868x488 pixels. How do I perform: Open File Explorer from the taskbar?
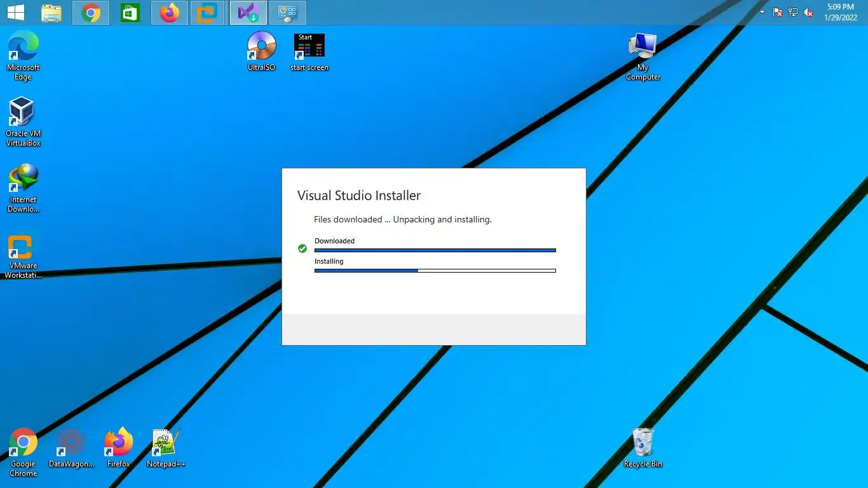coord(51,13)
